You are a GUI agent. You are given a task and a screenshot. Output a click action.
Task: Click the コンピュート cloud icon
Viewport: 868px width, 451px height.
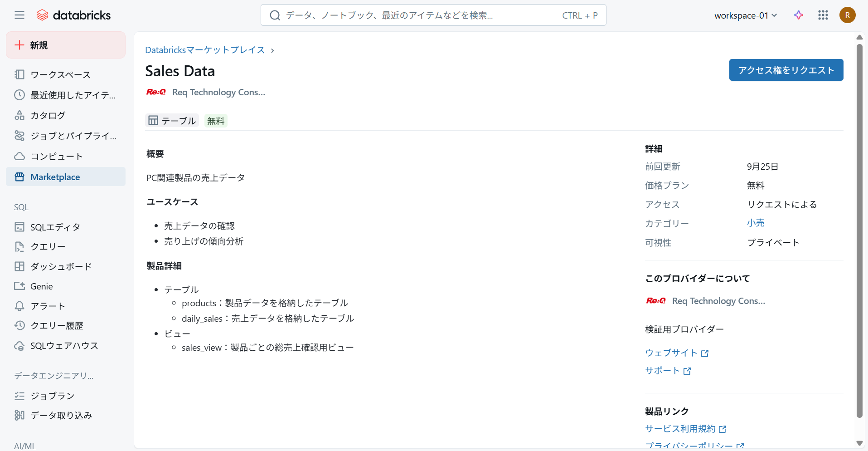click(x=19, y=156)
